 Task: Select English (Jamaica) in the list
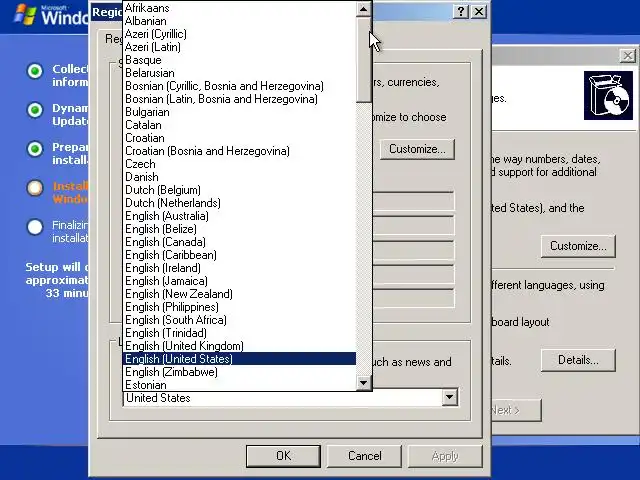pos(239,281)
